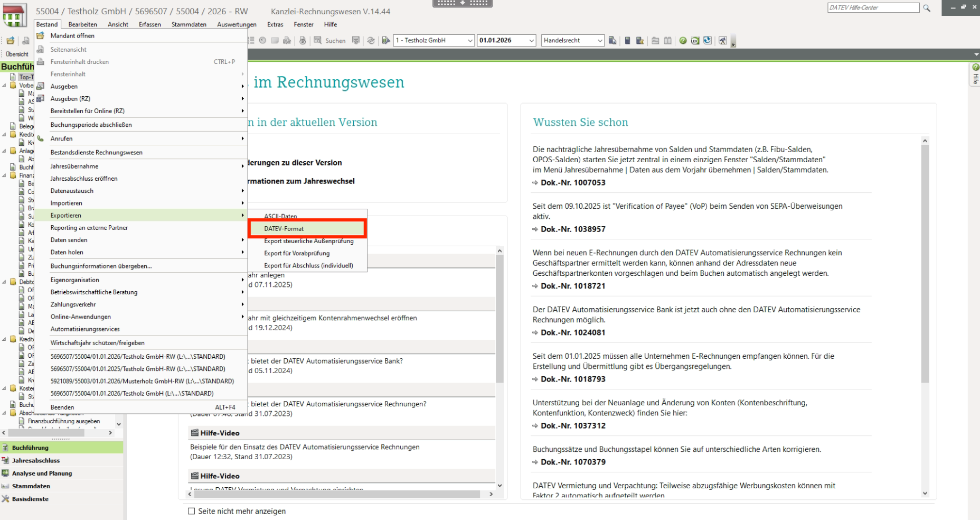
Task: Collapse the tree folder starting with Vorbe
Action: [4, 85]
